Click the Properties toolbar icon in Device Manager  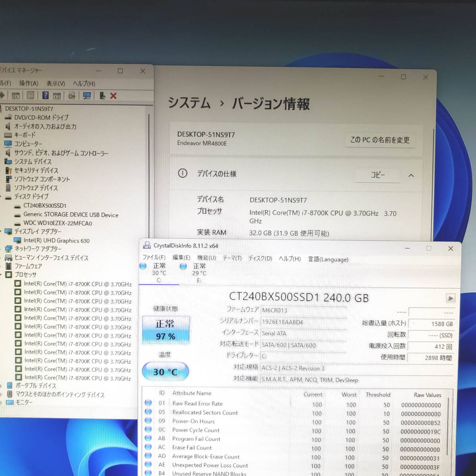[x=31, y=96]
